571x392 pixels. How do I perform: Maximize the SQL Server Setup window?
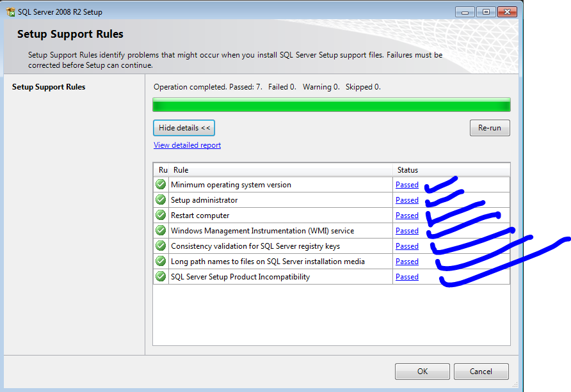click(486, 12)
